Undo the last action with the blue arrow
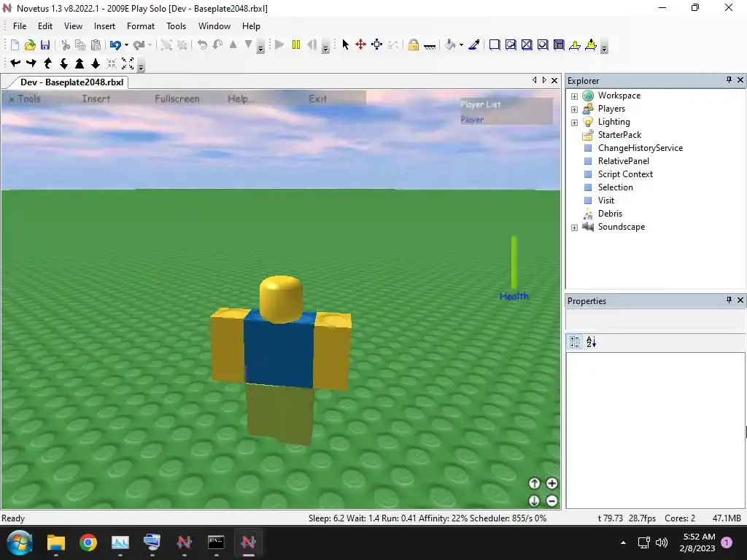Image resolution: width=747 pixels, height=560 pixels. pos(115,44)
